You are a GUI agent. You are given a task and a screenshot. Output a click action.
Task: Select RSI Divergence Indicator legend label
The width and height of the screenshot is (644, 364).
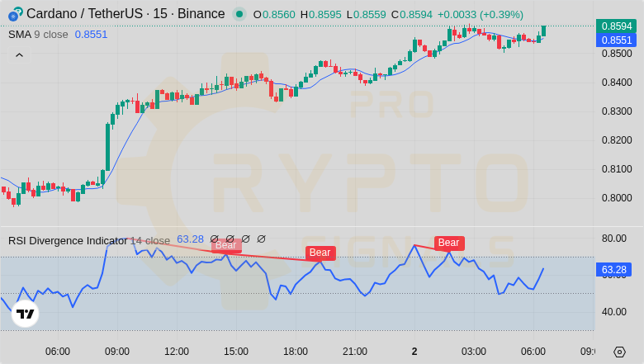(69, 240)
